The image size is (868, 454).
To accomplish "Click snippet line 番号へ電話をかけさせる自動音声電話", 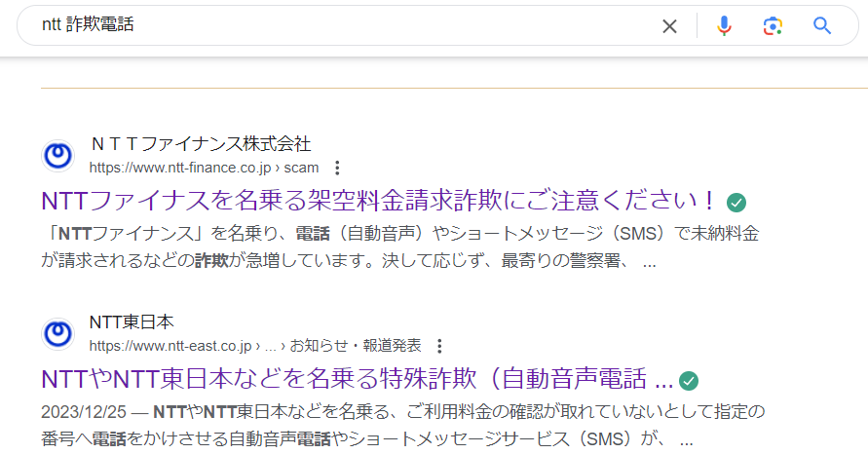I will coord(367,439).
